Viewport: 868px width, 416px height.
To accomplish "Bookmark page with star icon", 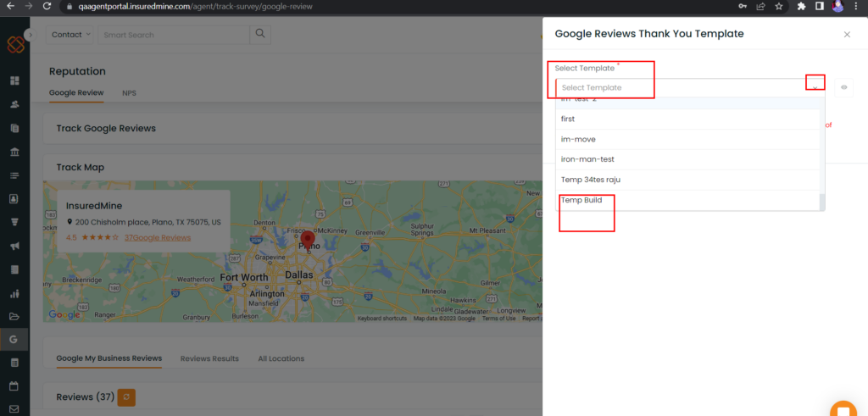I will tap(779, 6).
